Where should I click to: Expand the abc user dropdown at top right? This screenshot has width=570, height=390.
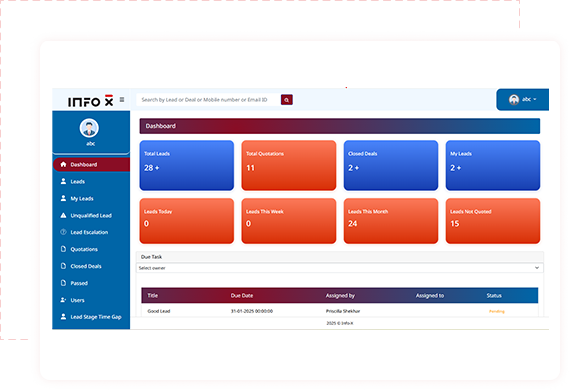click(522, 99)
